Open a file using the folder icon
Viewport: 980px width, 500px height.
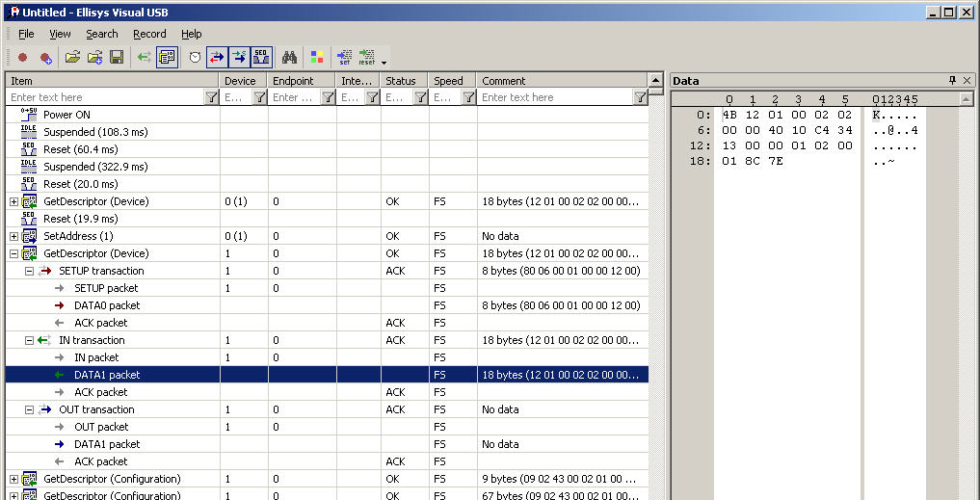72,58
